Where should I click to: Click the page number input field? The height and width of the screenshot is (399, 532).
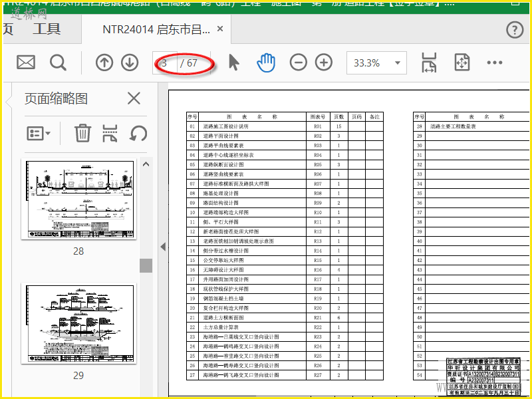click(164, 63)
